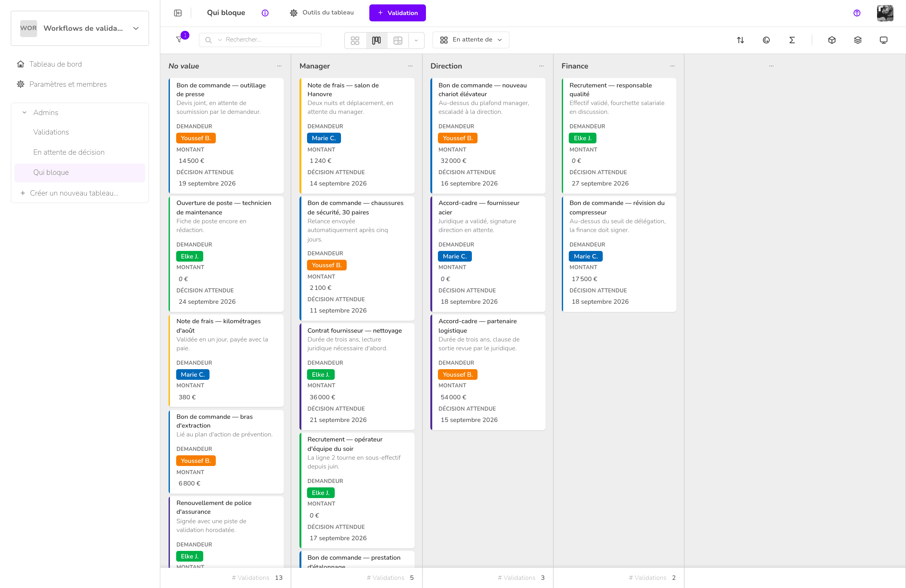This screenshot has height=588, width=906.
Task: Click Elke J. tag on responsable qualité card
Action: click(x=582, y=138)
